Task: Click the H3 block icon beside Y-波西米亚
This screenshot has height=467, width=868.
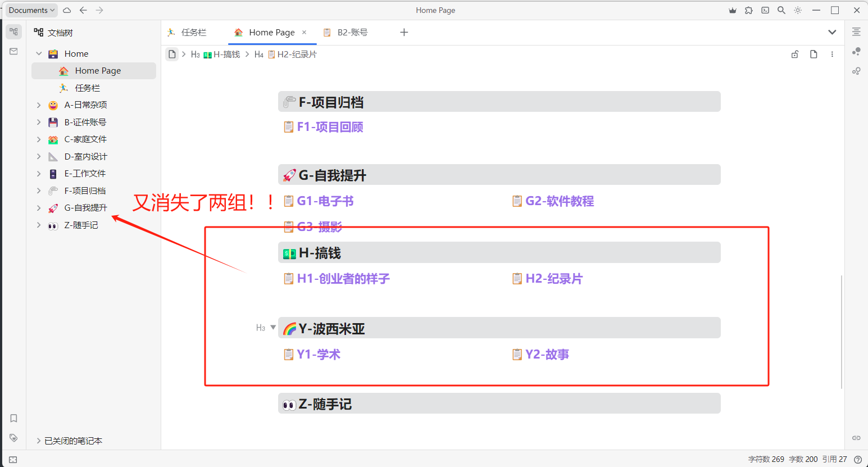Action: 261,328
